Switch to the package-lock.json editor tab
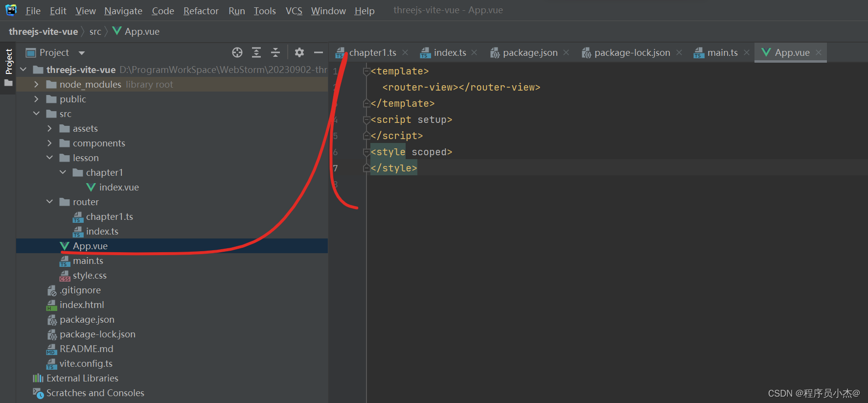 632,52
